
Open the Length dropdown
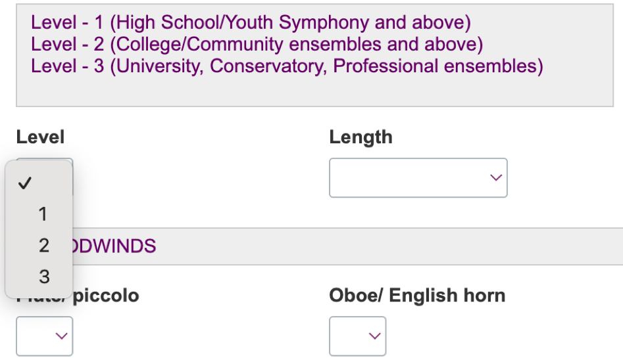(x=418, y=177)
